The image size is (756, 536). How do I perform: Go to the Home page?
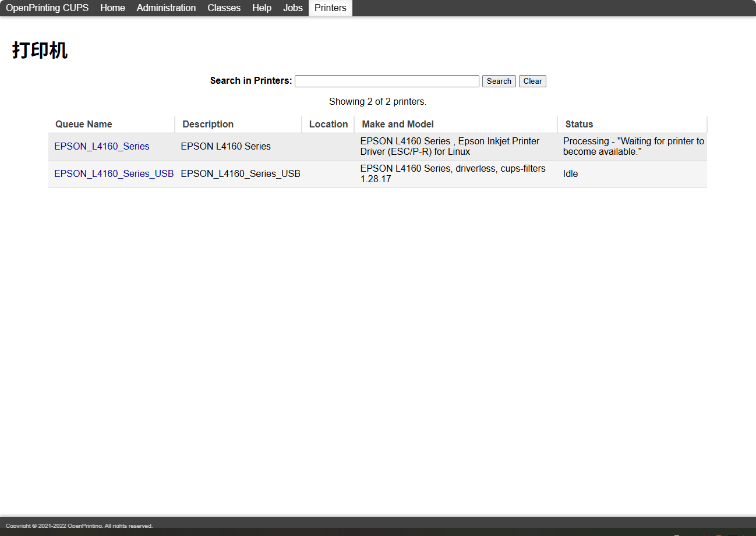112,8
